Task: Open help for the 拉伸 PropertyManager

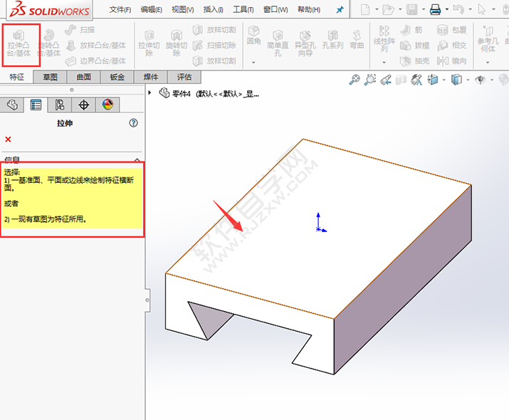Action: (x=133, y=122)
